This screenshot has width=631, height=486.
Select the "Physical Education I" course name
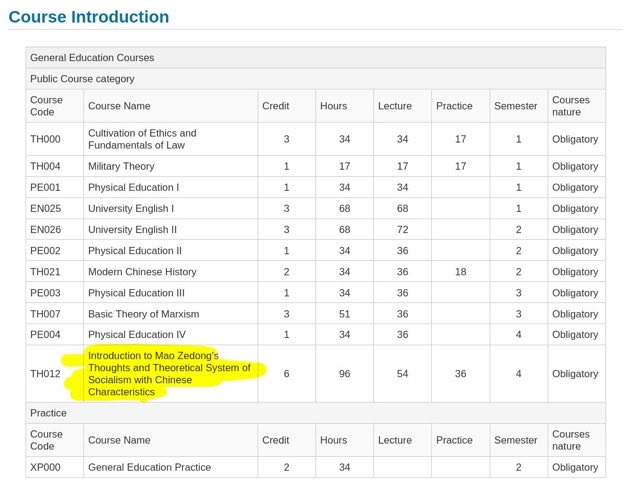[x=134, y=187]
